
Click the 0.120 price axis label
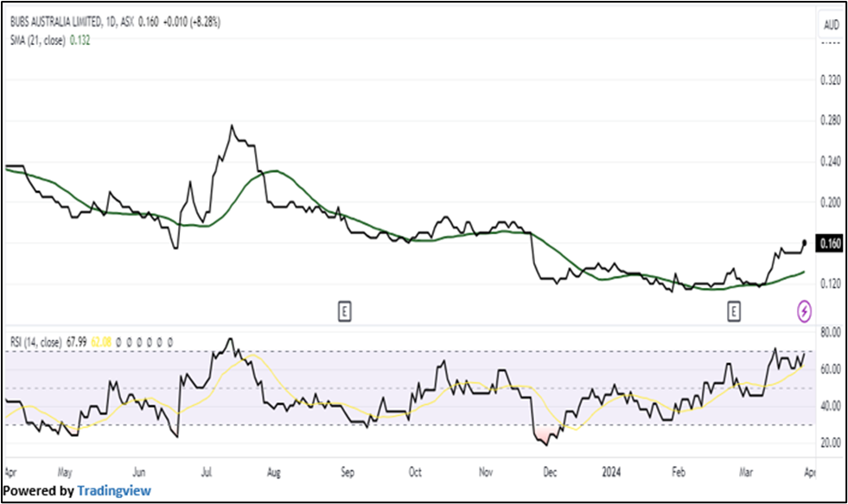(x=831, y=284)
